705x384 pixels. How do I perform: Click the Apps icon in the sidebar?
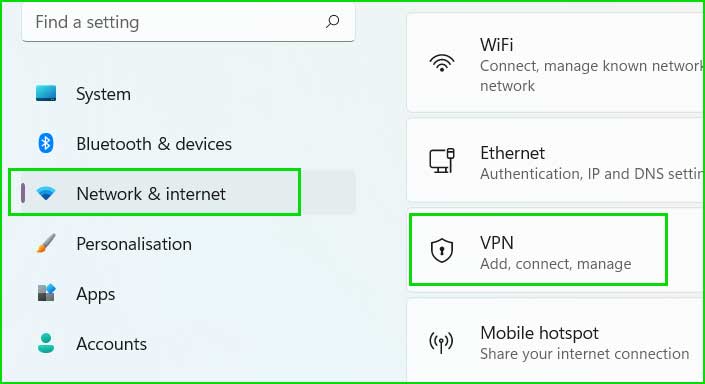(x=46, y=293)
